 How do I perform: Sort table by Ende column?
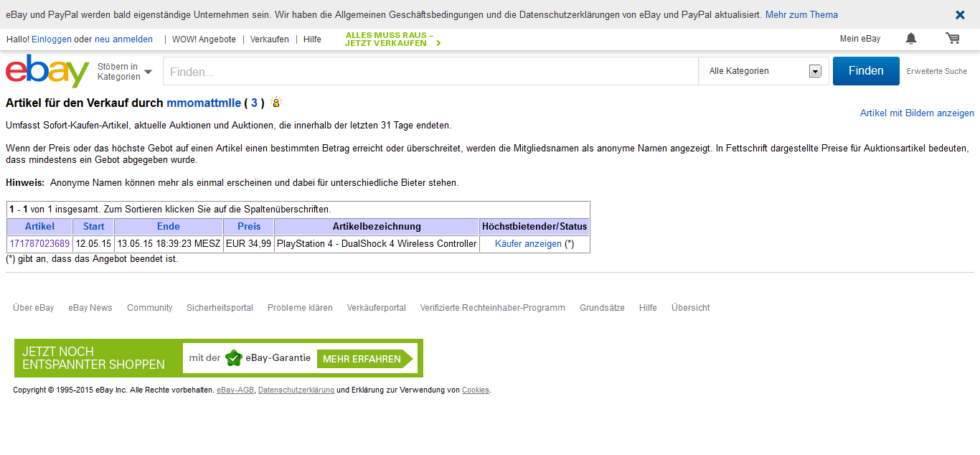169,227
